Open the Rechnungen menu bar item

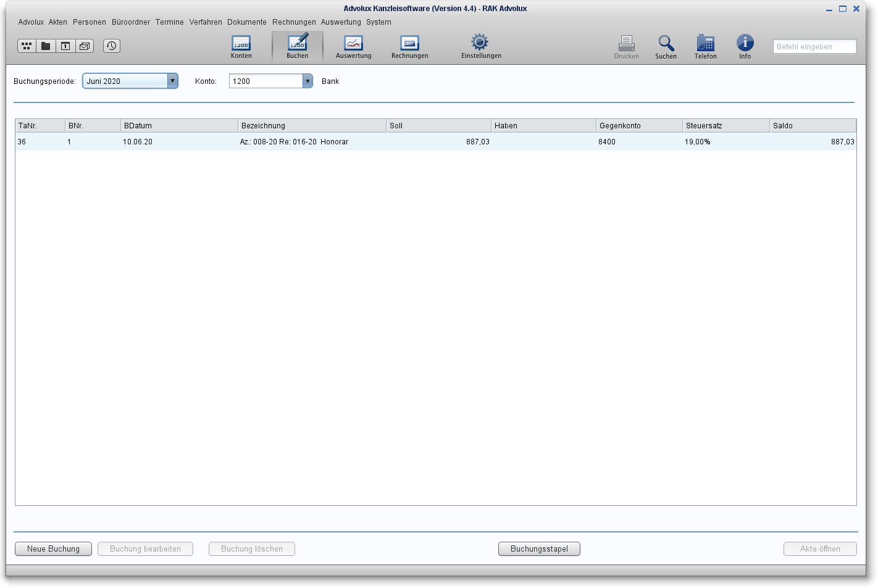point(294,22)
